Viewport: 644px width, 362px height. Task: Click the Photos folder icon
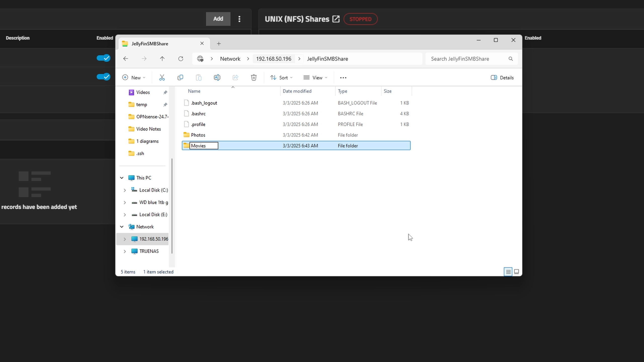(x=186, y=135)
